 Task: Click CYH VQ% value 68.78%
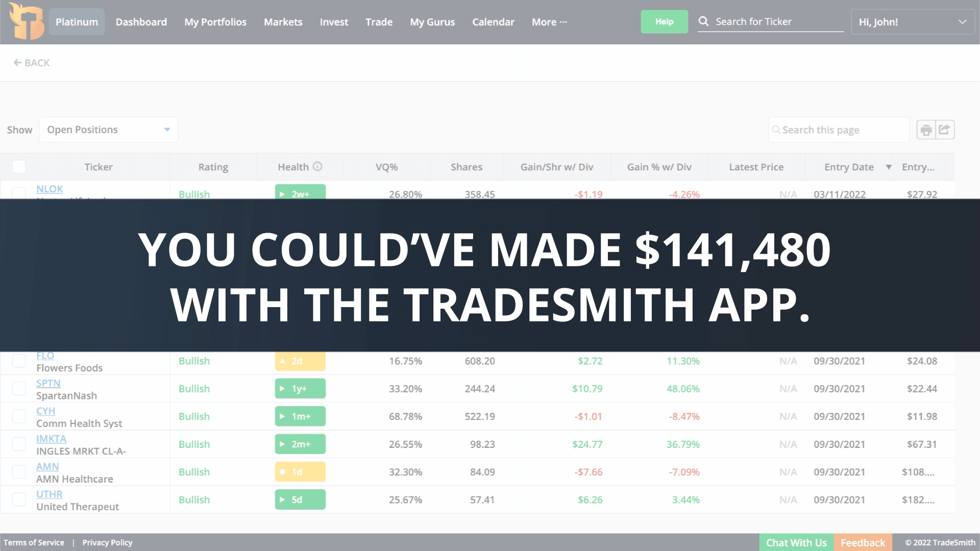pos(405,416)
